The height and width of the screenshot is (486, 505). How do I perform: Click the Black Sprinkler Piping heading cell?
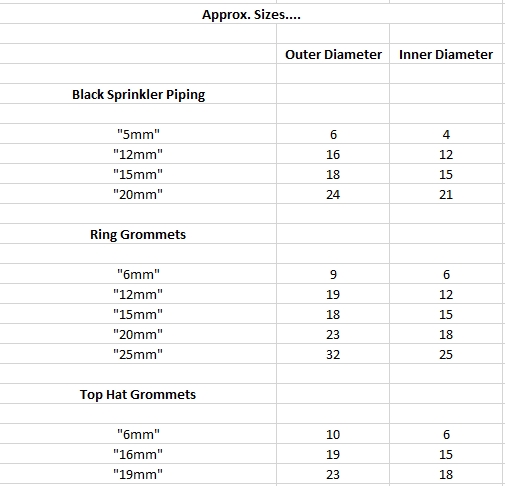click(138, 94)
